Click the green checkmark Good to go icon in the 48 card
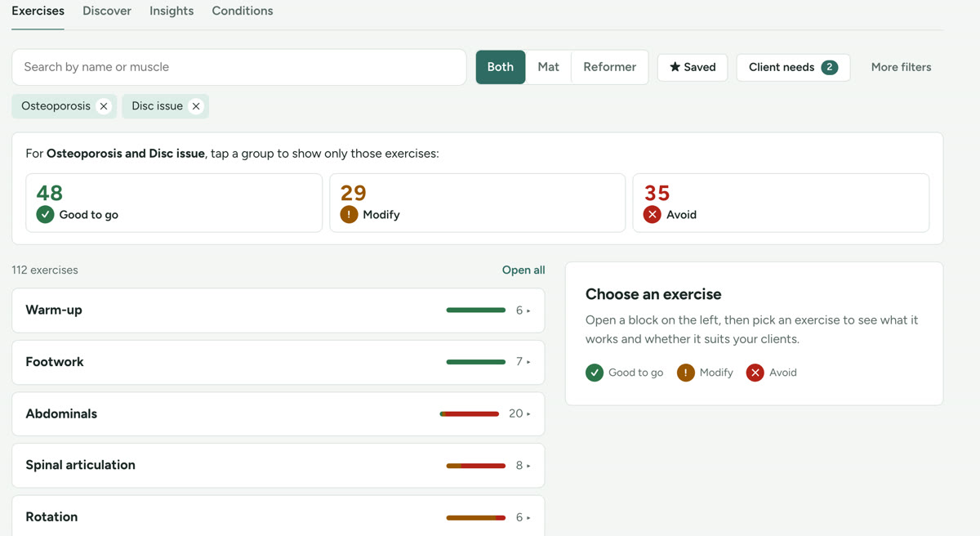 point(45,215)
